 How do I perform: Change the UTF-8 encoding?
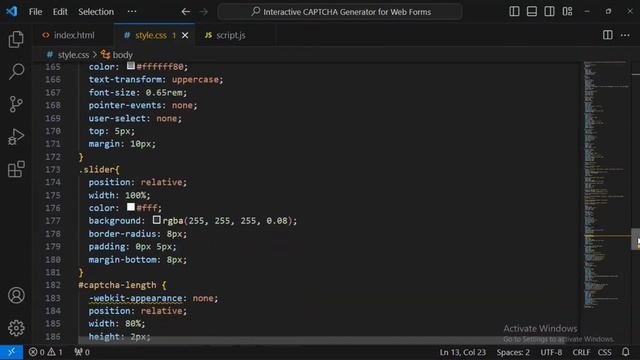point(551,352)
